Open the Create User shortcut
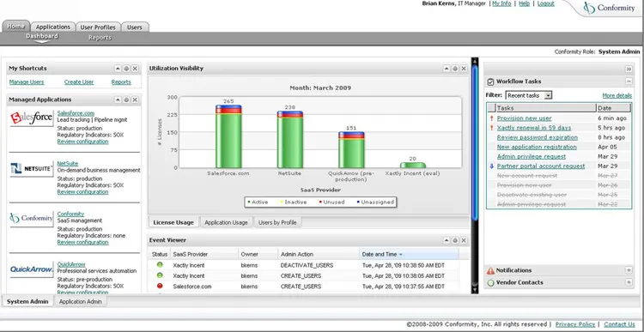This screenshot has width=644, height=332. click(79, 82)
